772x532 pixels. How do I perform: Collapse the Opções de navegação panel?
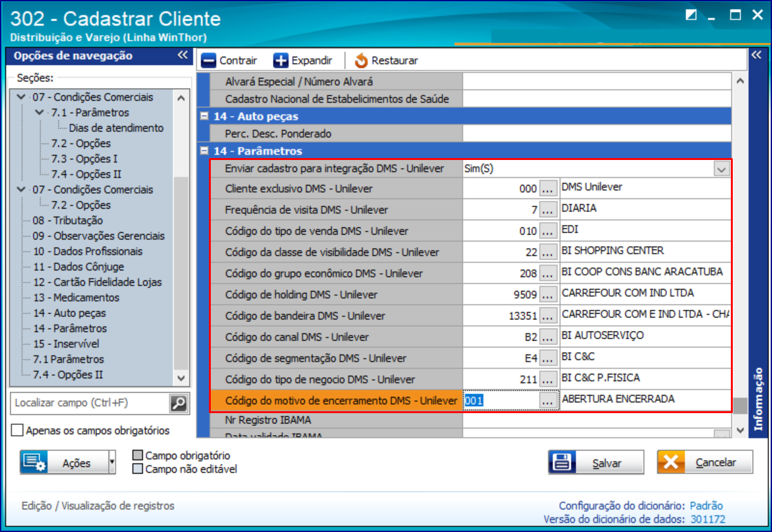[x=183, y=56]
